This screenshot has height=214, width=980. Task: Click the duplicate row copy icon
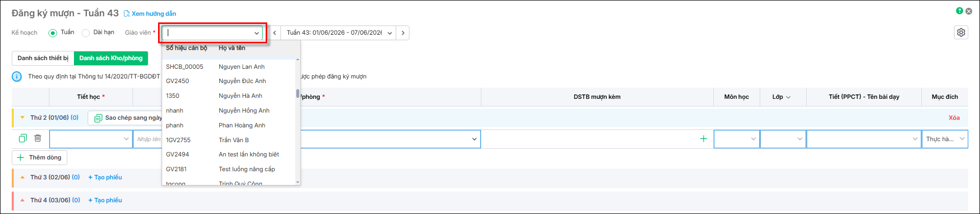[22, 138]
